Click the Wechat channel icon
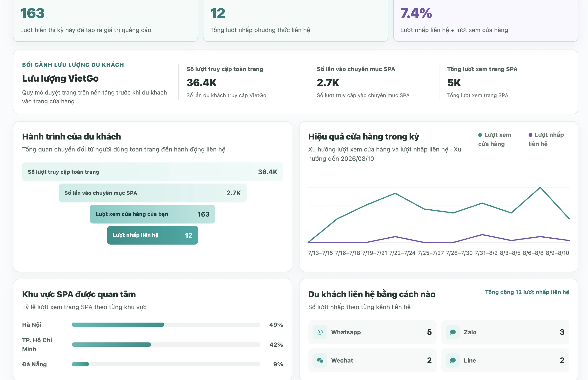The width and height of the screenshot is (588, 380). 320,361
